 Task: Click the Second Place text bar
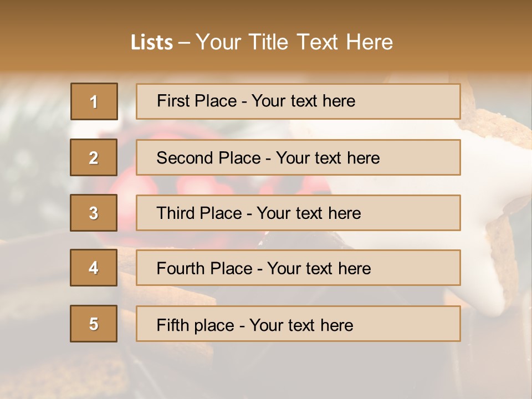click(x=298, y=157)
